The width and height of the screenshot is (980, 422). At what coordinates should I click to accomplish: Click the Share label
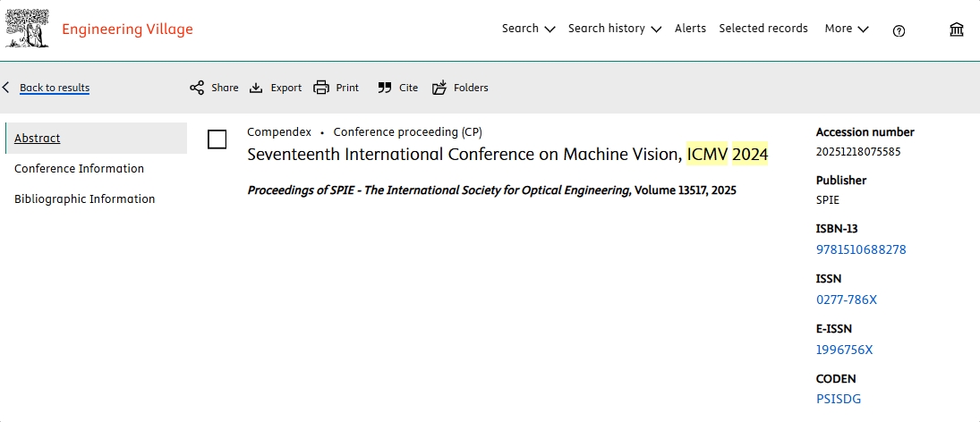[x=225, y=88]
